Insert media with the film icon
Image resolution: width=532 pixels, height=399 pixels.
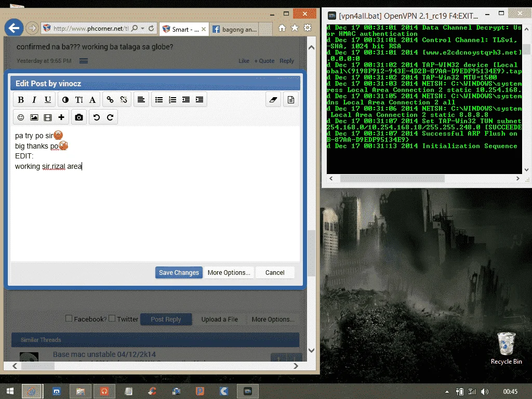pos(48,117)
